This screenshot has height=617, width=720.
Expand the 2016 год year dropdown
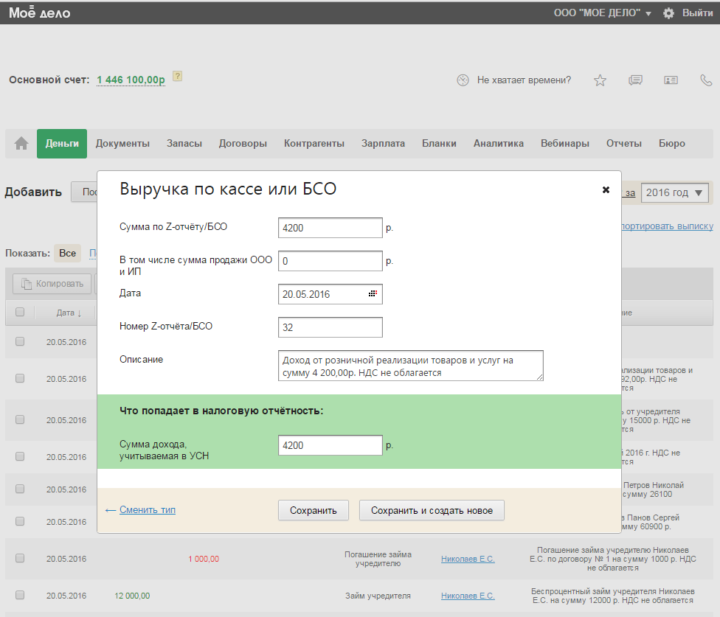(675, 193)
